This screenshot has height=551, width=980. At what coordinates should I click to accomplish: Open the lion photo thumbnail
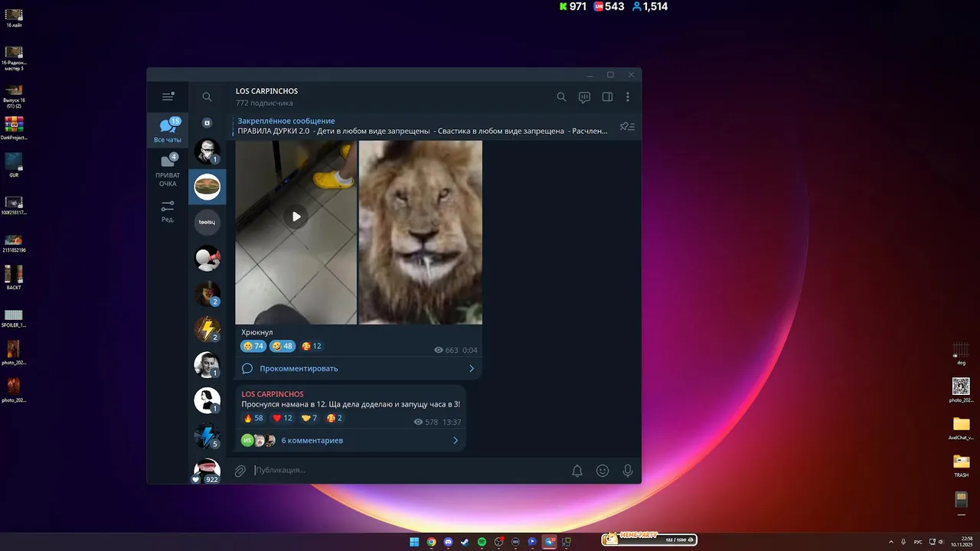coord(420,233)
